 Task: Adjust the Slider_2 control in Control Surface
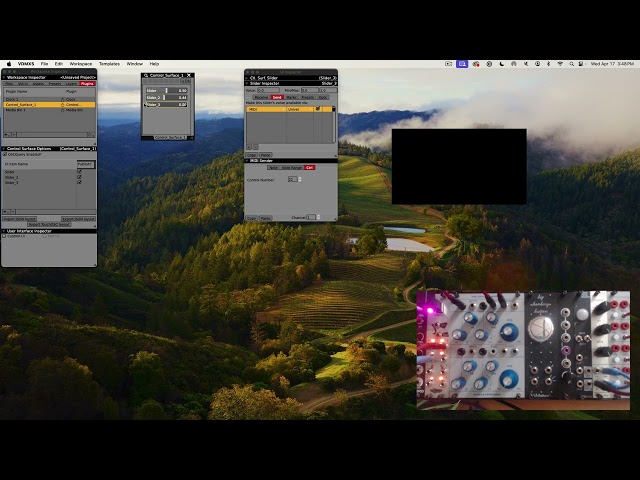click(167, 98)
